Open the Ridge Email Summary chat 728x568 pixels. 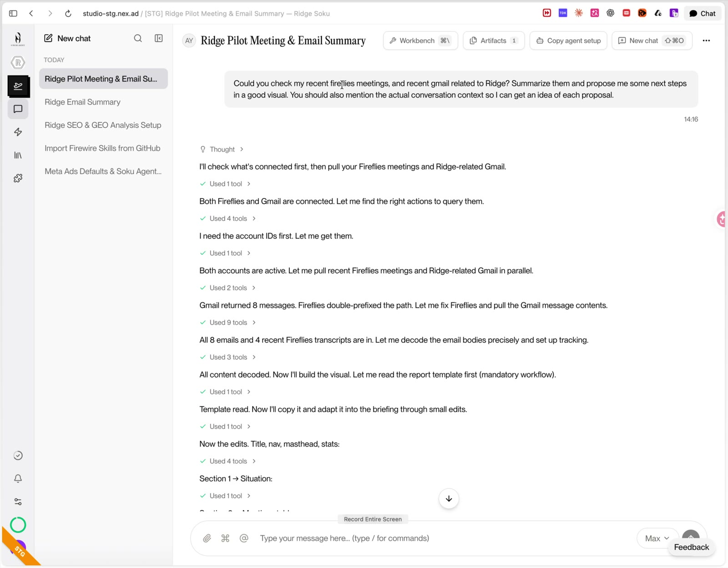(103, 102)
